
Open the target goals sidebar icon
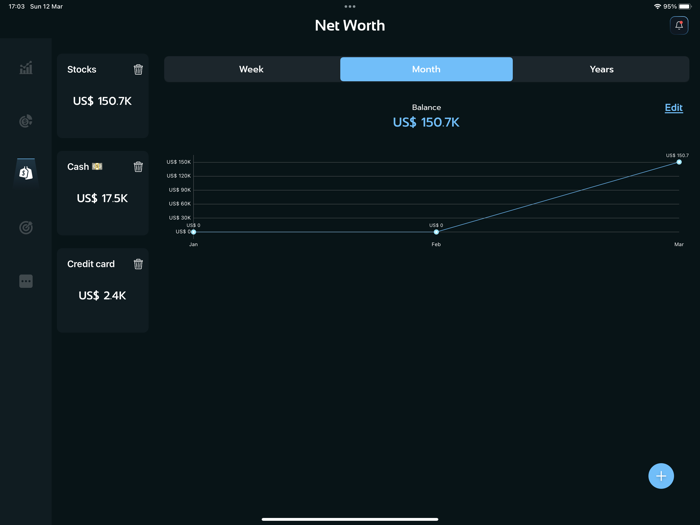(x=26, y=227)
